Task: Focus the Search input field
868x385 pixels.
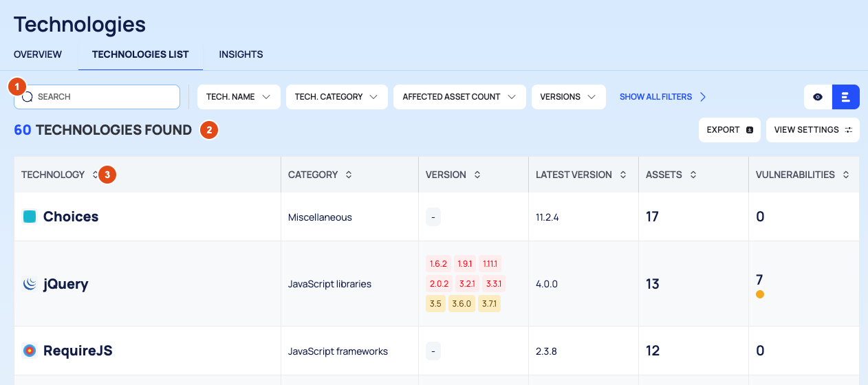Action: pyautogui.click(x=97, y=97)
